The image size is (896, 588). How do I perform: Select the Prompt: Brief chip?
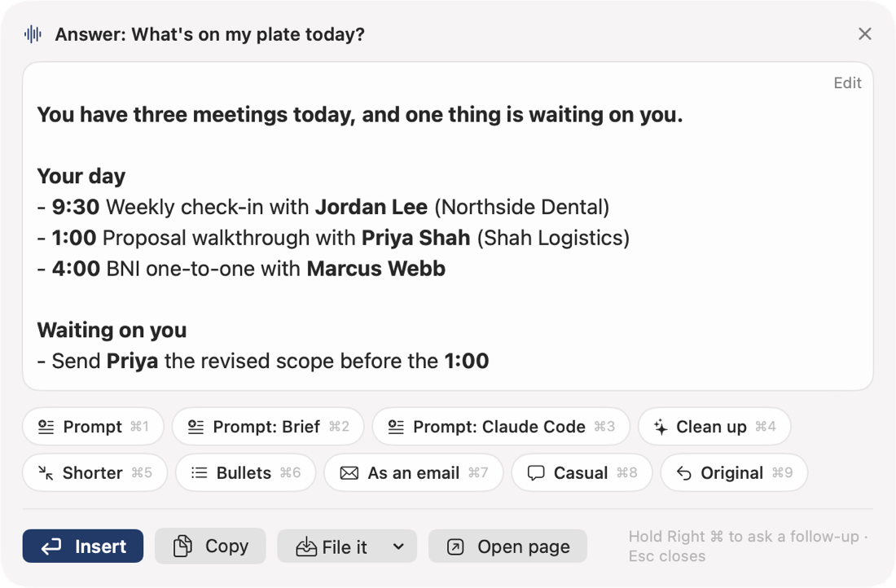pos(268,426)
